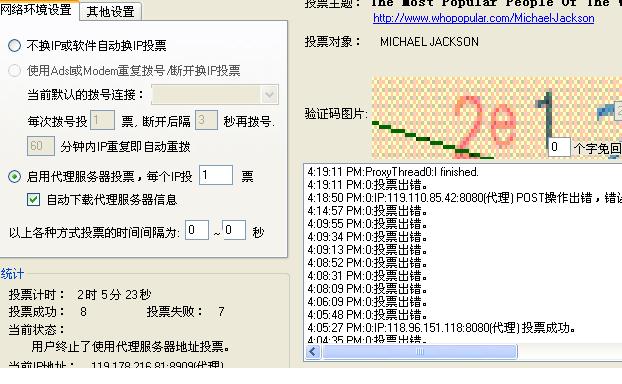This screenshot has width=622, height=384.
Task: Click the 统计 group heading
Action: [12, 274]
